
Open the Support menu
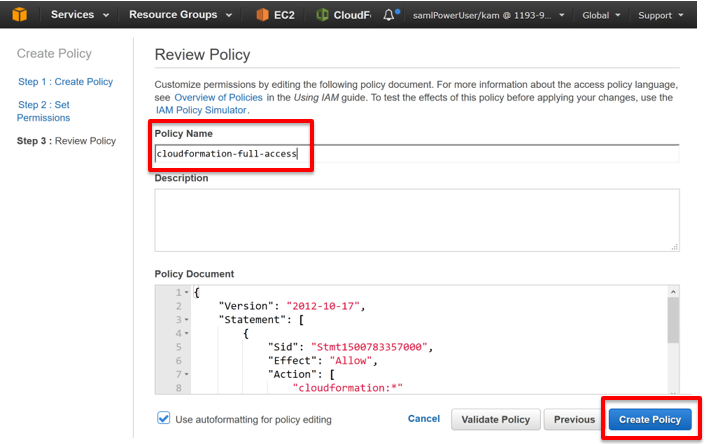661,15
